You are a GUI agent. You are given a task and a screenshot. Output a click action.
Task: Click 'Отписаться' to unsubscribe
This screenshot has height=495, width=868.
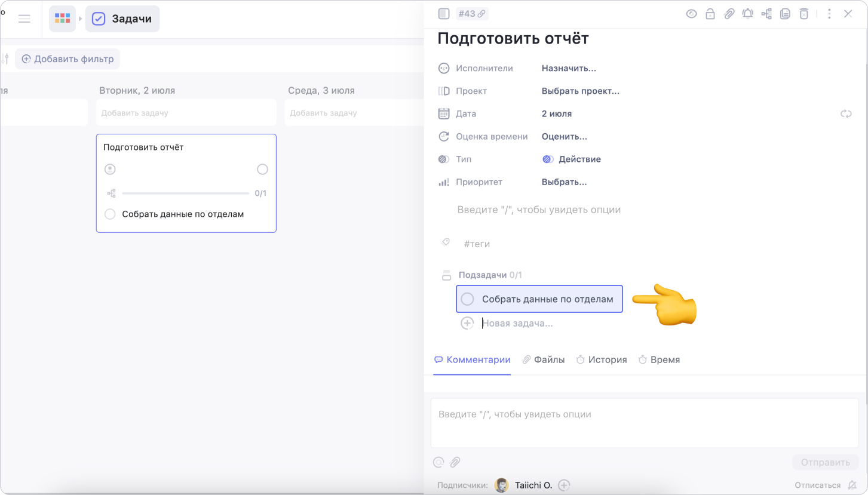point(817,485)
